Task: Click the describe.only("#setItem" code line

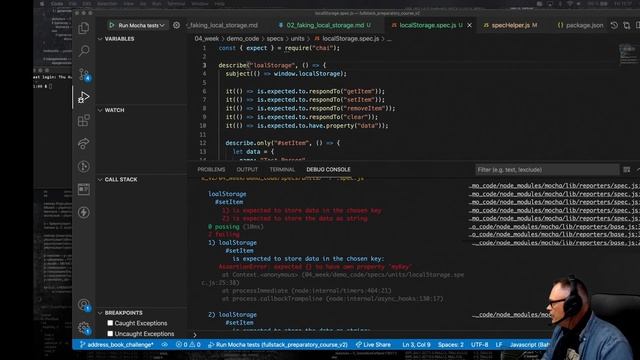Action: click(x=282, y=143)
